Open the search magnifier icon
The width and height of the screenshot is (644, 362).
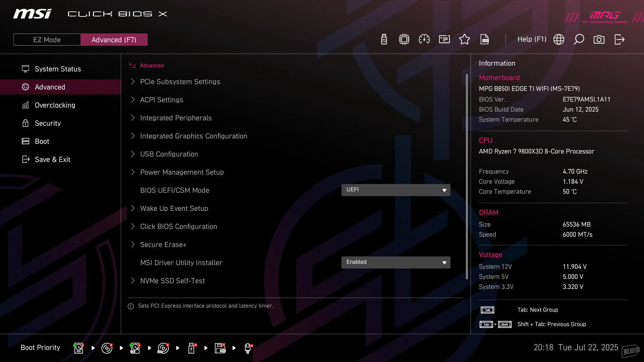(579, 40)
